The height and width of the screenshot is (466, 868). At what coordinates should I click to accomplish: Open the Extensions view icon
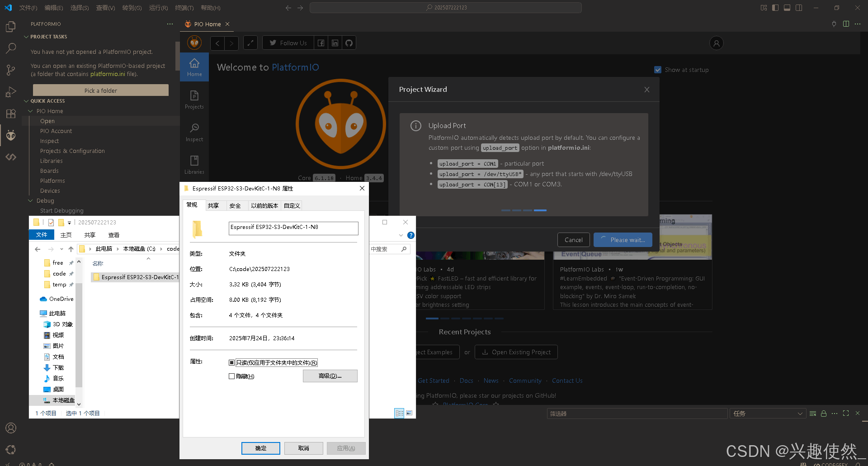[11, 114]
